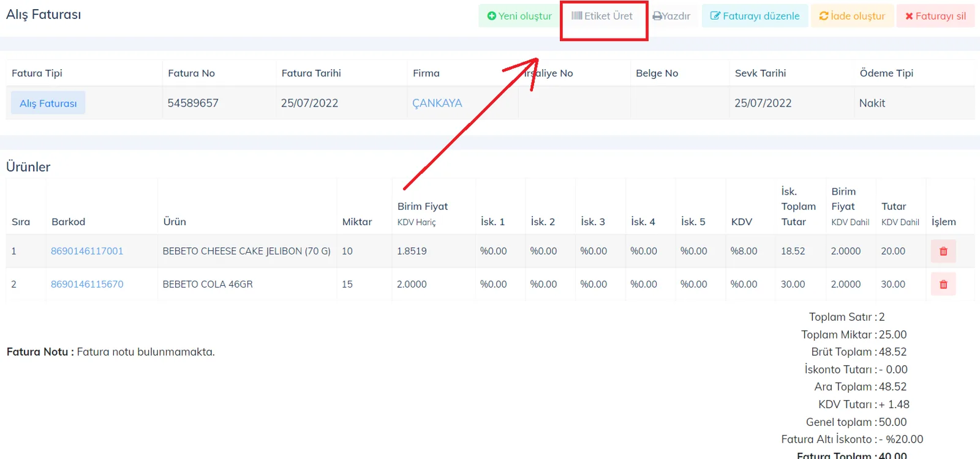Remove the BEBETO COLA 46GR row
980x459 pixels.
(943, 284)
